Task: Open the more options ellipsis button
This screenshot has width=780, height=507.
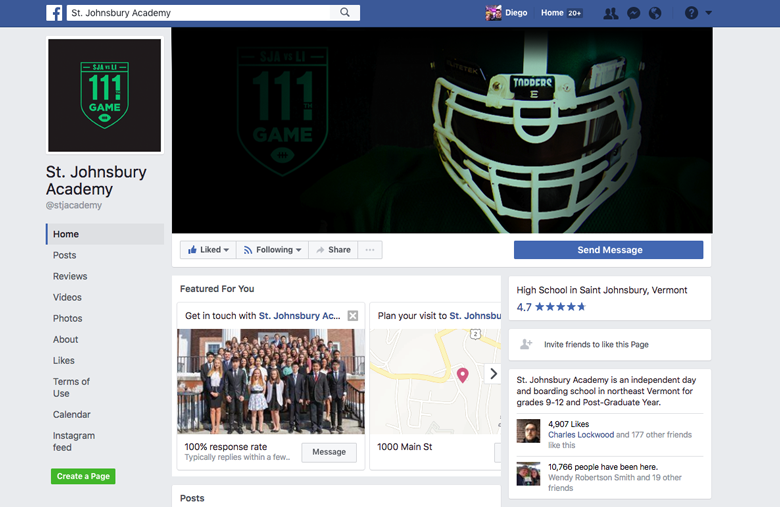Action: coord(370,250)
